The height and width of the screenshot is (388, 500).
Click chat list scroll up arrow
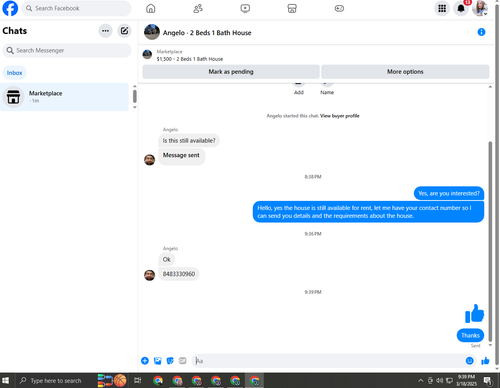[135, 86]
